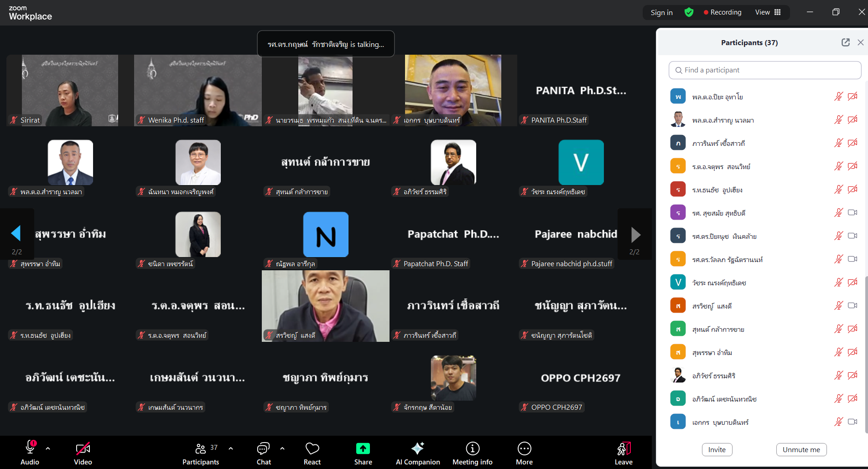The height and width of the screenshot is (469, 868).
Task: Expand the Participants options caret
Action: 231,448
